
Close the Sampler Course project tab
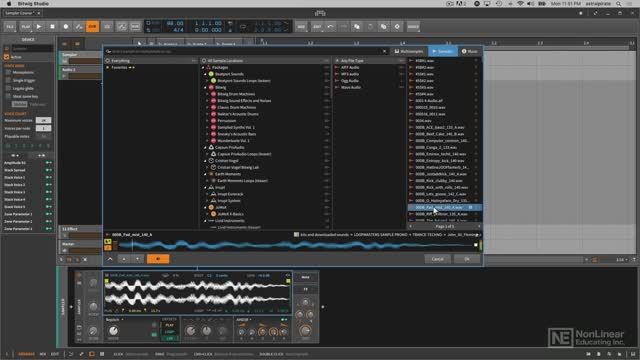[x=39, y=13]
